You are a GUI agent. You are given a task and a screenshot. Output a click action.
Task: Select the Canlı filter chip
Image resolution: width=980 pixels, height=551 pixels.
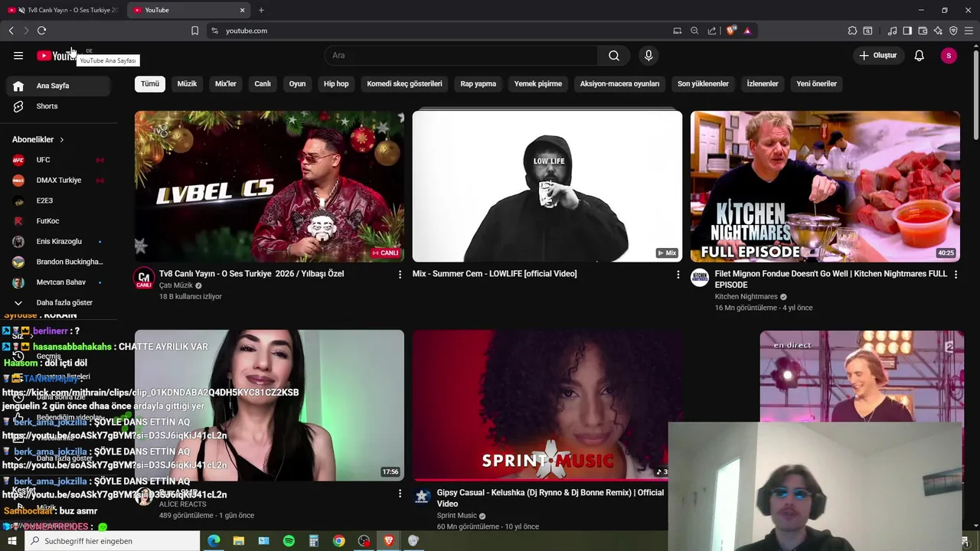click(x=263, y=83)
